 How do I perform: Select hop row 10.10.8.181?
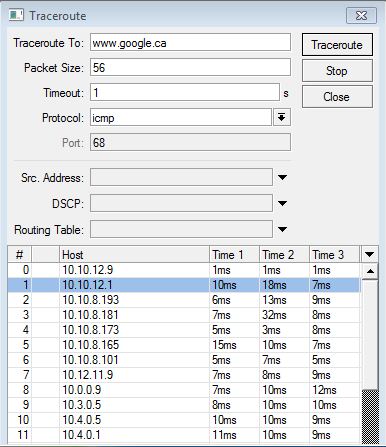click(x=184, y=315)
